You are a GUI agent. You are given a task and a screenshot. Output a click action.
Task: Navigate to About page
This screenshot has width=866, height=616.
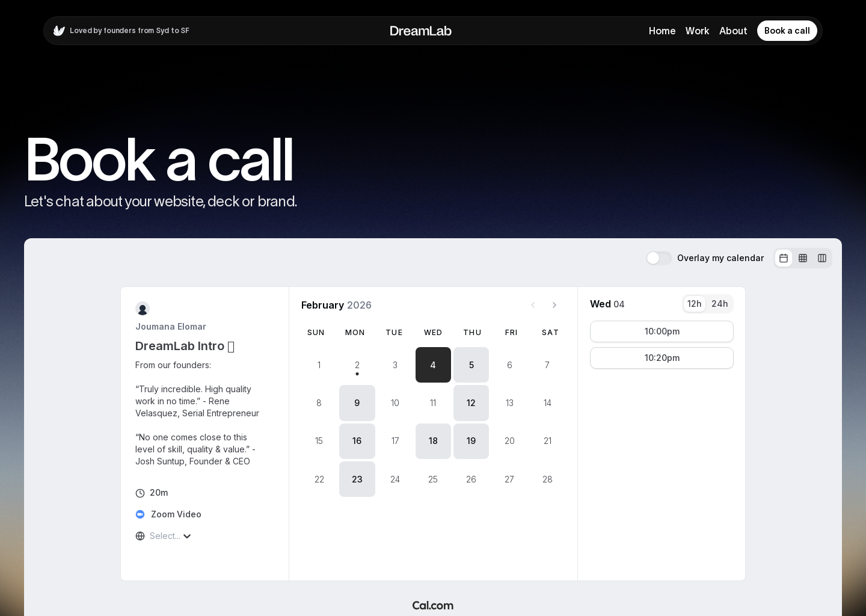pos(733,31)
